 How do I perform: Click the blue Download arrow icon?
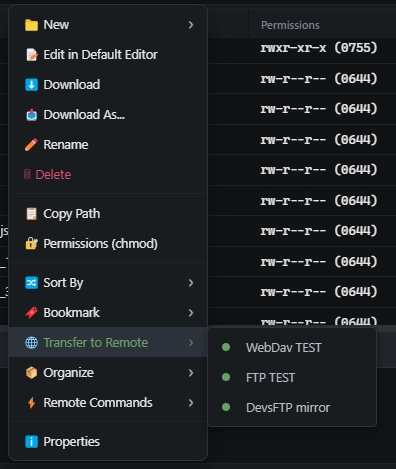[31, 85]
